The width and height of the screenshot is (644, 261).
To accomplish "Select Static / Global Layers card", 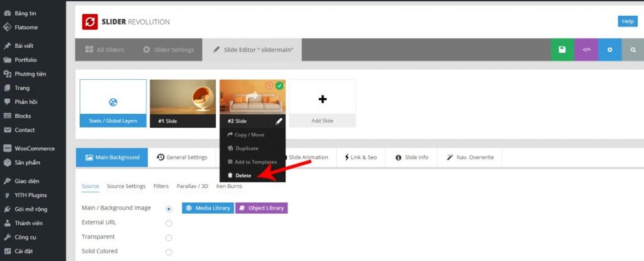I will [x=113, y=103].
